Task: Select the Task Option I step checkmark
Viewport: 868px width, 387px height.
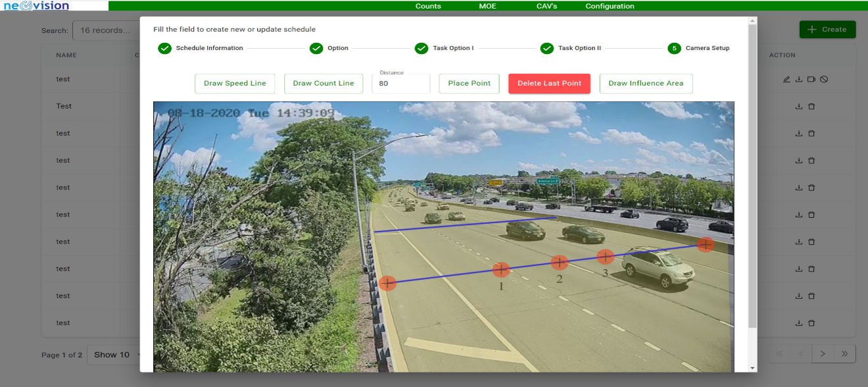Action: coord(422,48)
